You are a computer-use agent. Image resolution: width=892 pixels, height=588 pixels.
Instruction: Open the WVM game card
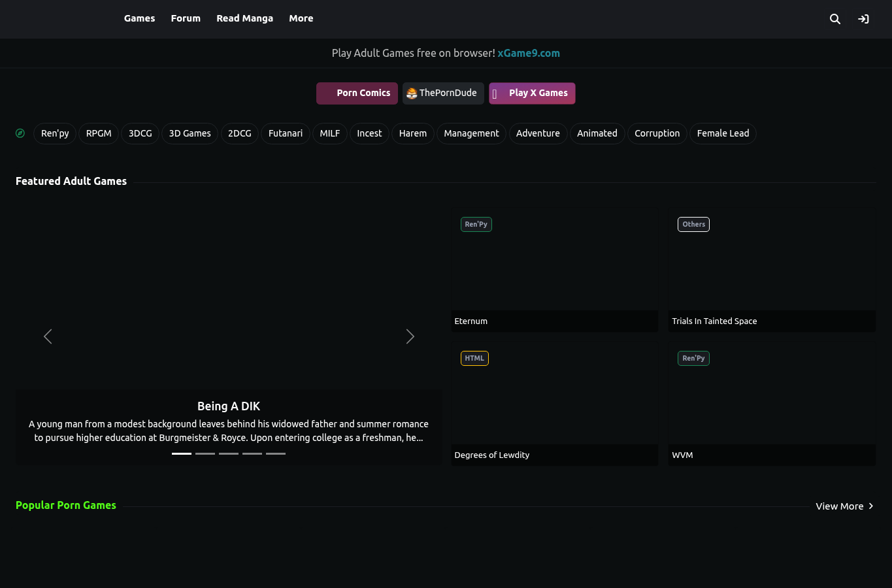point(772,404)
